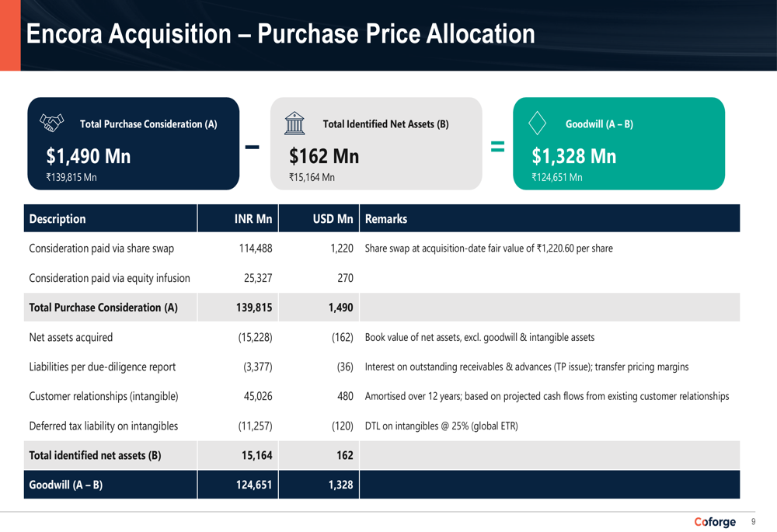Click 'Total identified net assets (B)' row label
Image resolution: width=777 pixels, height=532 pixels.
(x=95, y=455)
